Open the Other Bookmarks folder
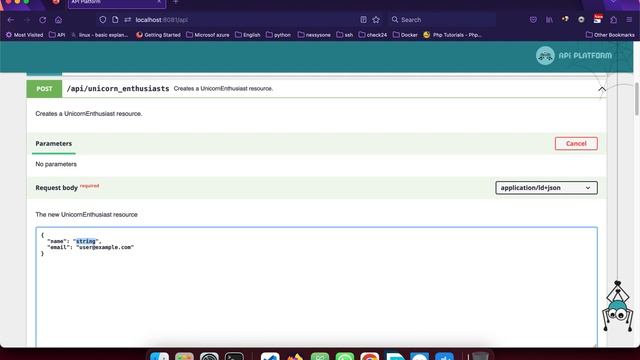The width and height of the screenshot is (640, 360). click(x=610, y=35)
